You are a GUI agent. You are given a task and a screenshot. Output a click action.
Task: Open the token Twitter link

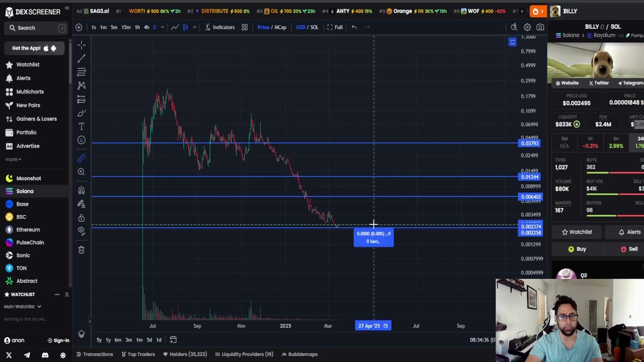tap(599, 83)
